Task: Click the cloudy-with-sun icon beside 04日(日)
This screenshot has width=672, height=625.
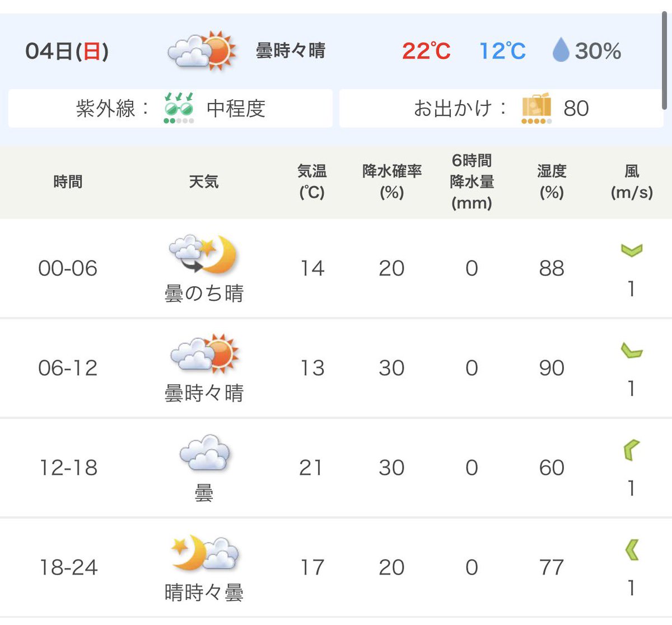Action: tap(203, 50)
